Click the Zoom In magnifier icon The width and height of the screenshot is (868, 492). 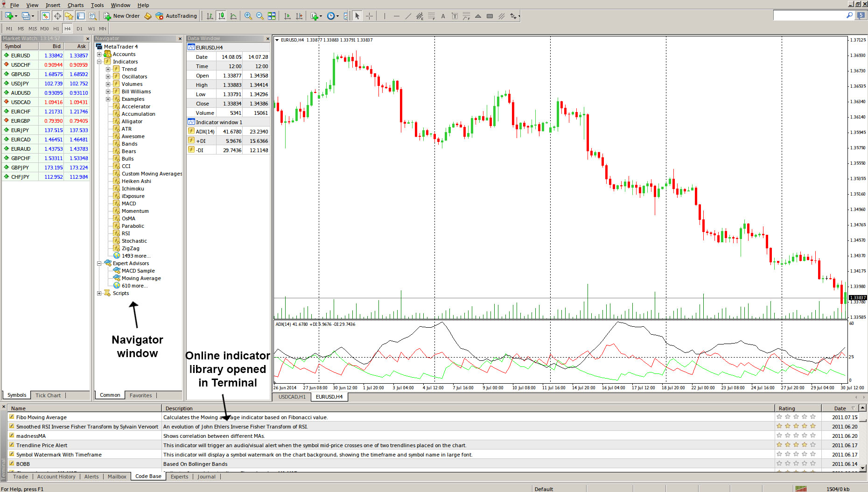[x=248, y=16]
